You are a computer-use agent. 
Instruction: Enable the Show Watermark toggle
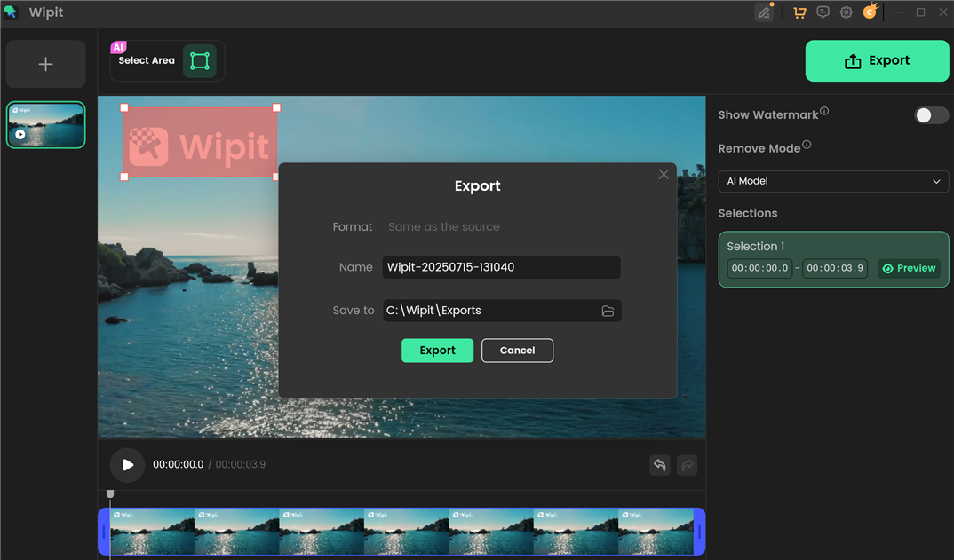click(930, 114)
